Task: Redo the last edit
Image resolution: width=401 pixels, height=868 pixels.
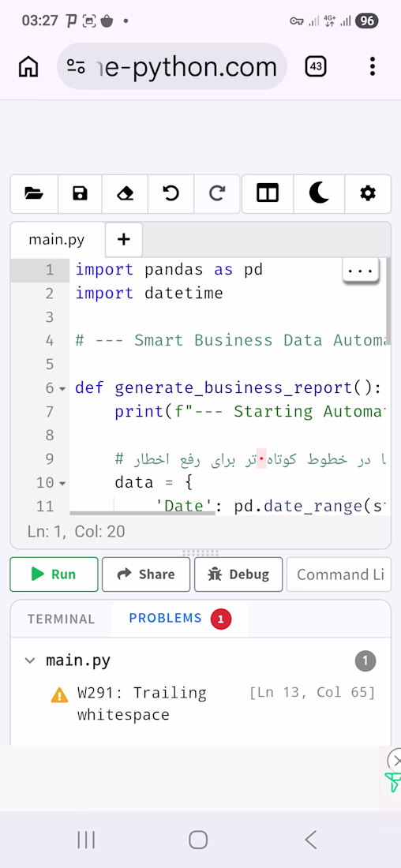Action: 216,193
